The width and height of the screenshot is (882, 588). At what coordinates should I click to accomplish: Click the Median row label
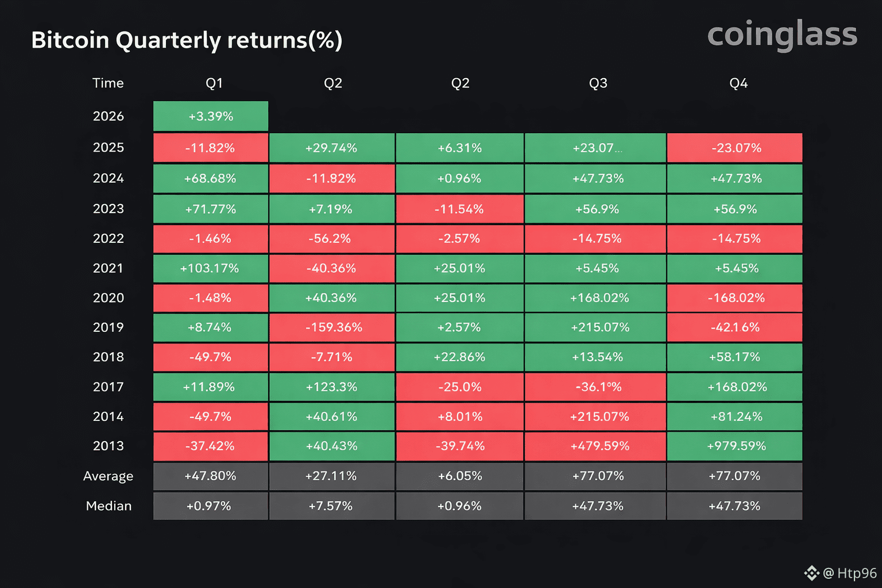(x=109, y=506)
